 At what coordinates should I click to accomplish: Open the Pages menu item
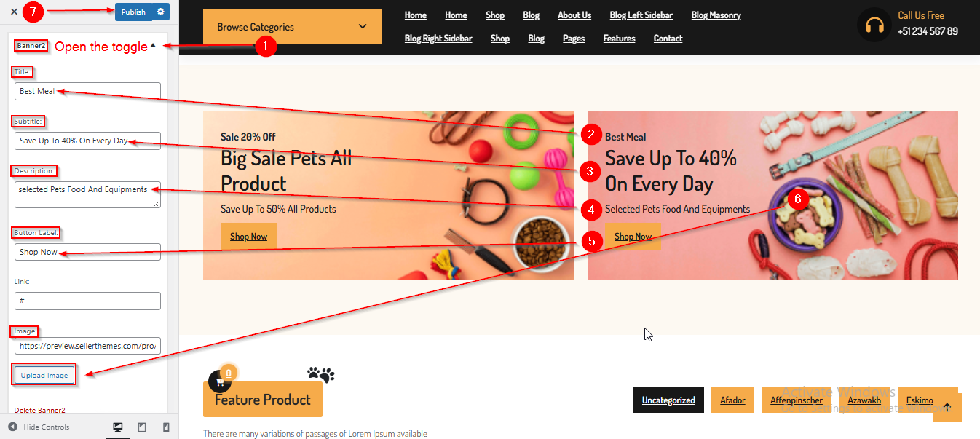point(574,39)
